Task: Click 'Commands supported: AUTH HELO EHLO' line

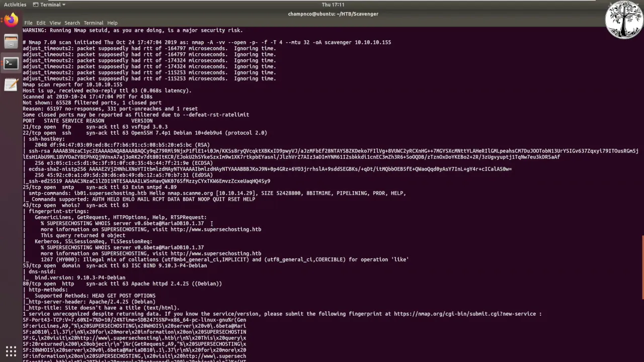Action: 139,199
